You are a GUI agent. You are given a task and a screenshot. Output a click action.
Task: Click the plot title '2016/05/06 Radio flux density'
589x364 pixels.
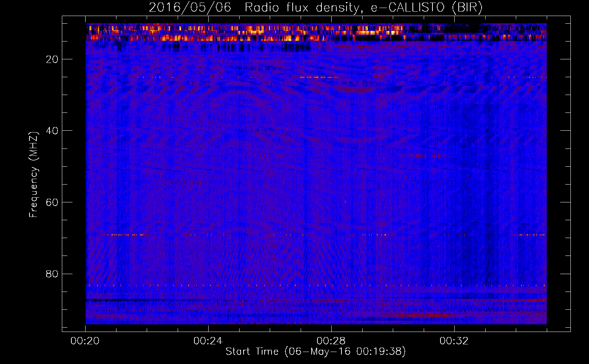(x=254, y=8)
